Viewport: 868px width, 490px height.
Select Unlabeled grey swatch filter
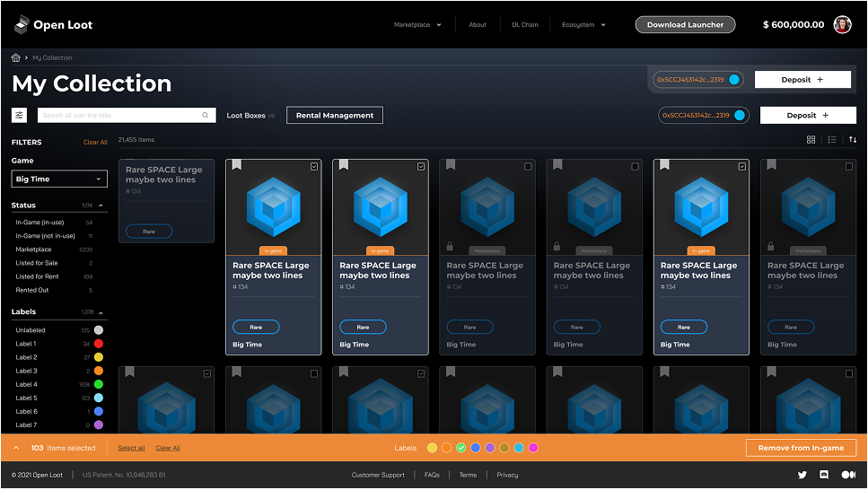(x=99, y=330)
